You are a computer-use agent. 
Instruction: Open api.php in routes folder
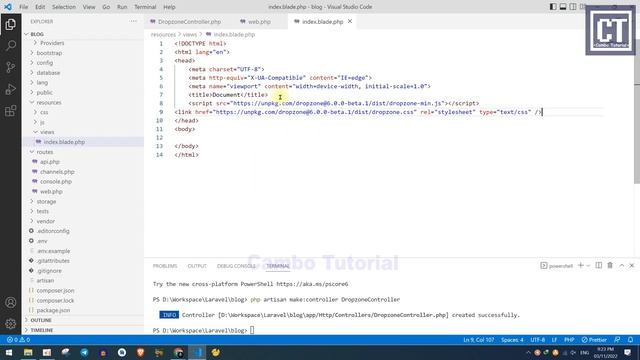tap(50, 162)
